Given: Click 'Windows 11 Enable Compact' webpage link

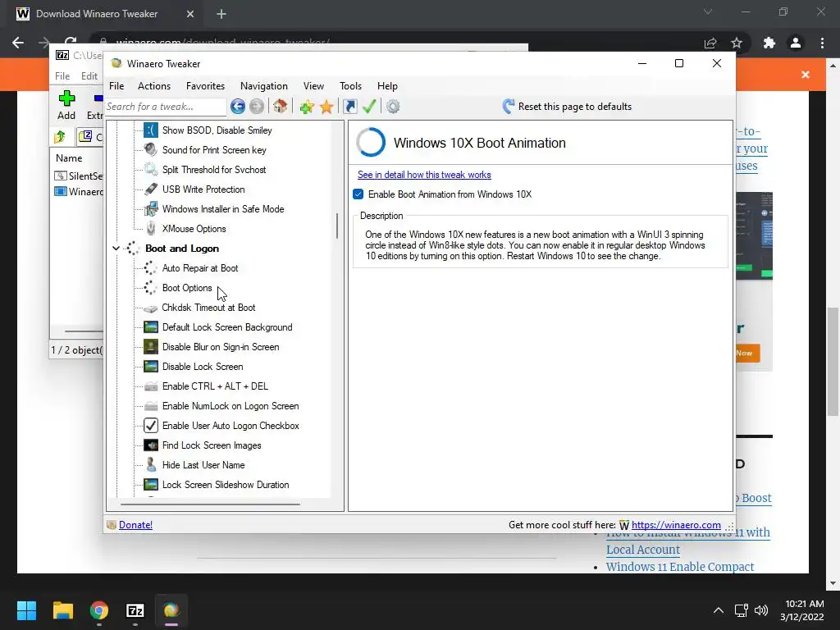Looking at the screenshot, I should tap(680, 567).
